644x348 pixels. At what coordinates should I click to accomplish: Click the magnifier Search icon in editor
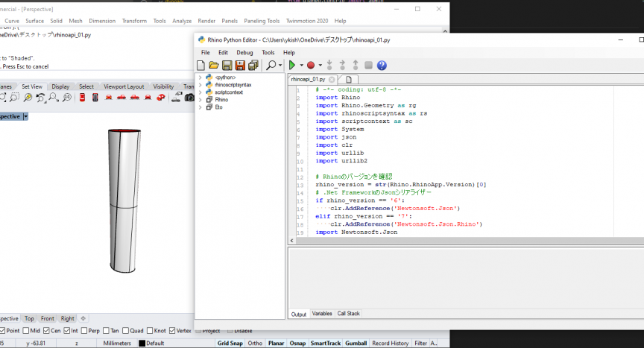coord(271,66)
